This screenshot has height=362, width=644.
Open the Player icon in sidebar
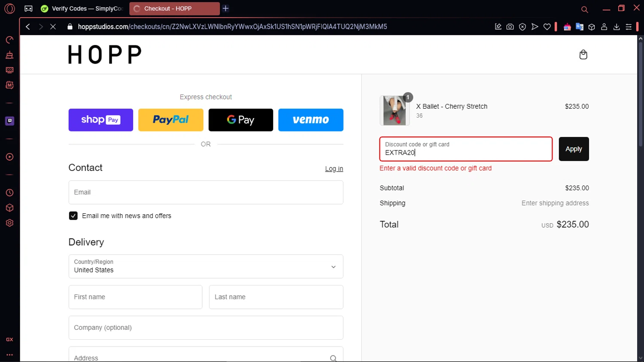tap(9, 157)
